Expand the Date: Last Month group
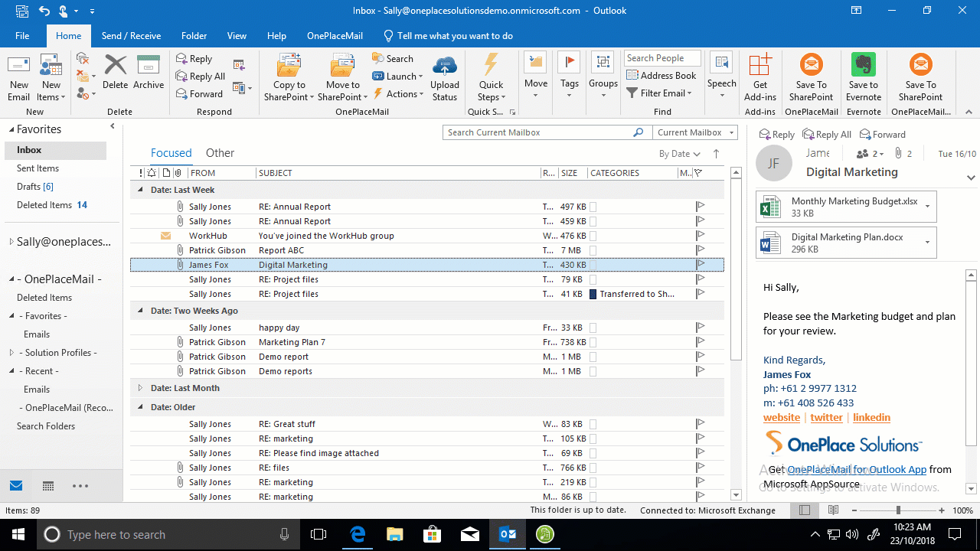Viewport: 980px width, 551px height. (x=139, y=386)
